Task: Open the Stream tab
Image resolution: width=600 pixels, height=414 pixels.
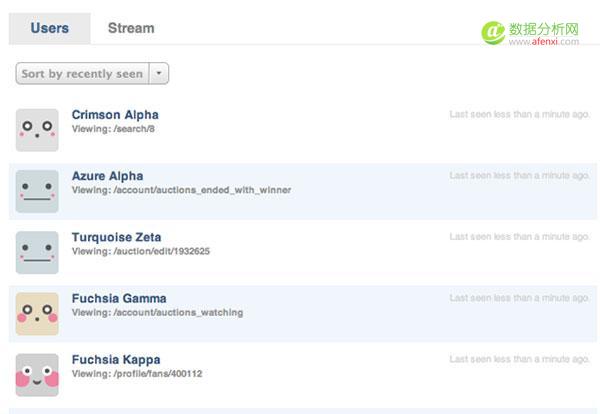Action: tap(131, 28)
